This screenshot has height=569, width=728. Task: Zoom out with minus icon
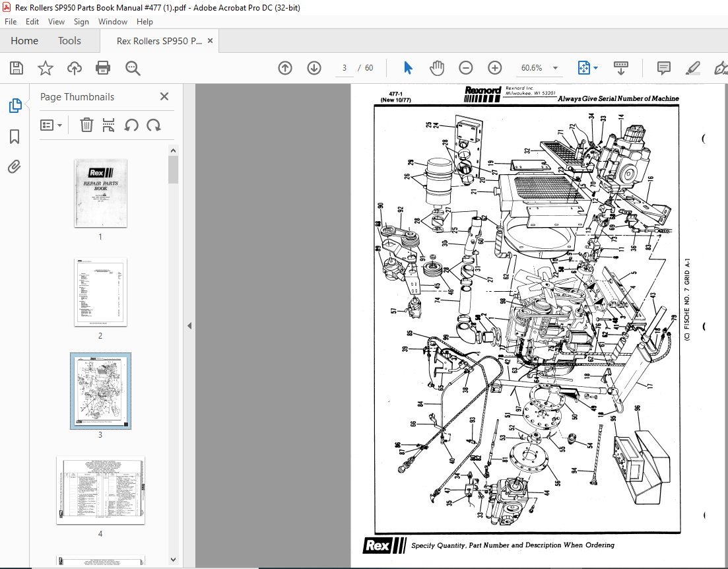click(466, 68)
